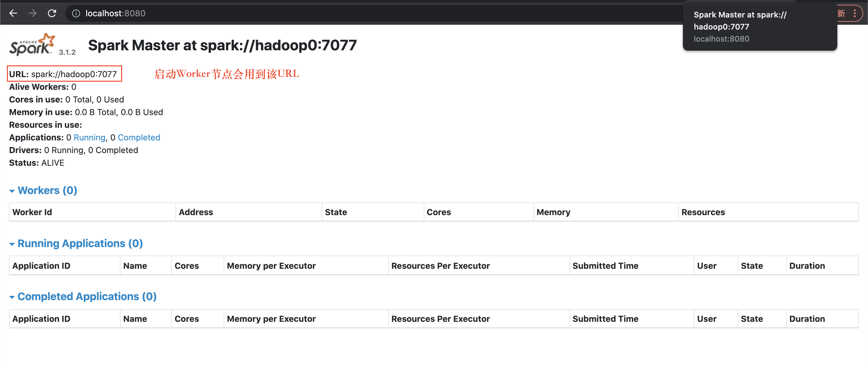Click the localhost:8080 address bar
Viewport: 868px width, 367px height.
pyautogui.click(x=115, y=13)
